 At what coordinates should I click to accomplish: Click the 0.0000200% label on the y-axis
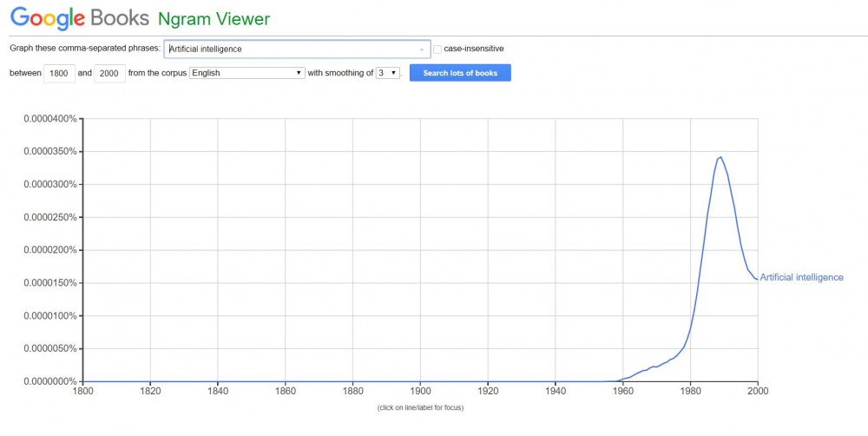coord(49,250)
